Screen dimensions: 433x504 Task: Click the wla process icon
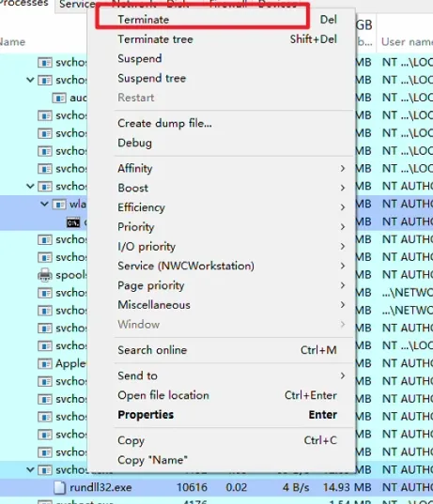(x=59, y=205)
